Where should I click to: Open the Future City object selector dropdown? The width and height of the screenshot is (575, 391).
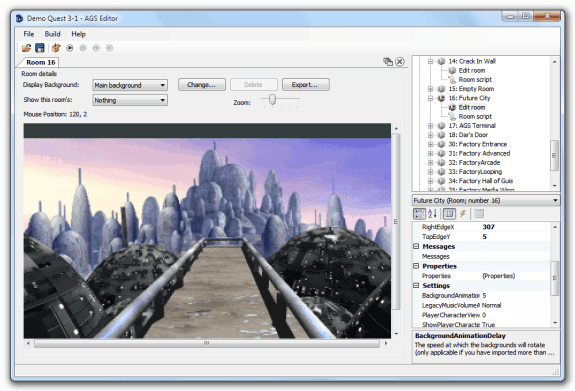tap(486, 201)
